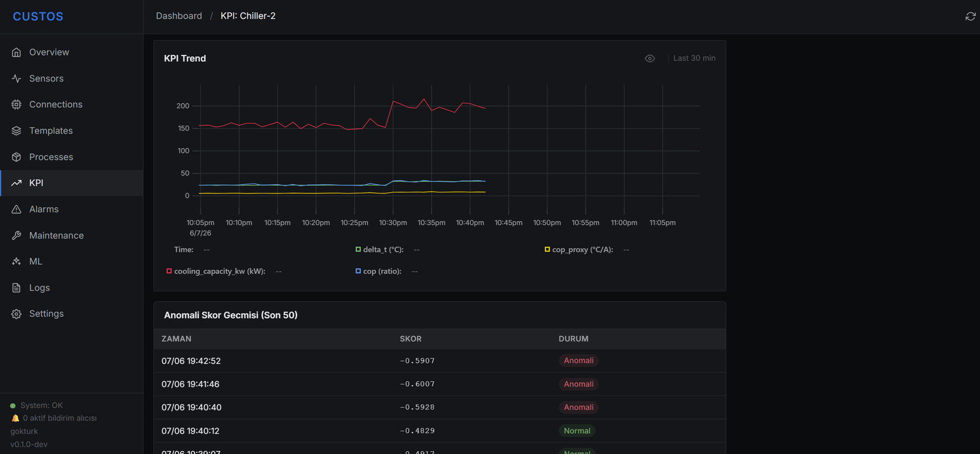
Task: Click the Sensors pulse icon
Action: click(x=17, y=78)
